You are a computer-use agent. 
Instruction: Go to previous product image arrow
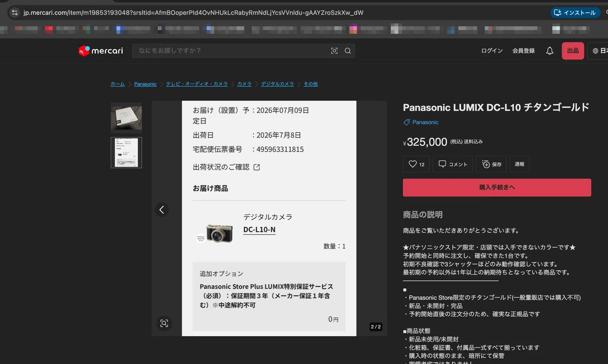(x=162, y=210)
